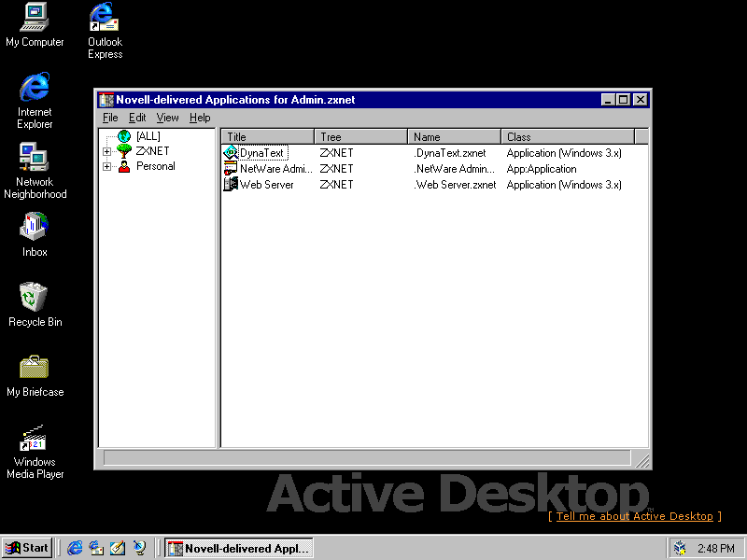Viewport: 747px width, 560px height.
Task: Sort by the Title column header
Action: (267, 136)
